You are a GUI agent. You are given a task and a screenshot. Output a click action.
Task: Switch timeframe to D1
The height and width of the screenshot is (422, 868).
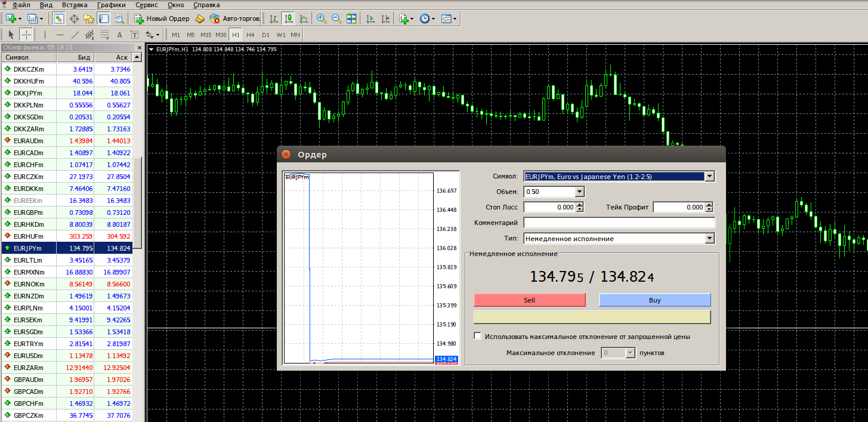click(265, 35)
